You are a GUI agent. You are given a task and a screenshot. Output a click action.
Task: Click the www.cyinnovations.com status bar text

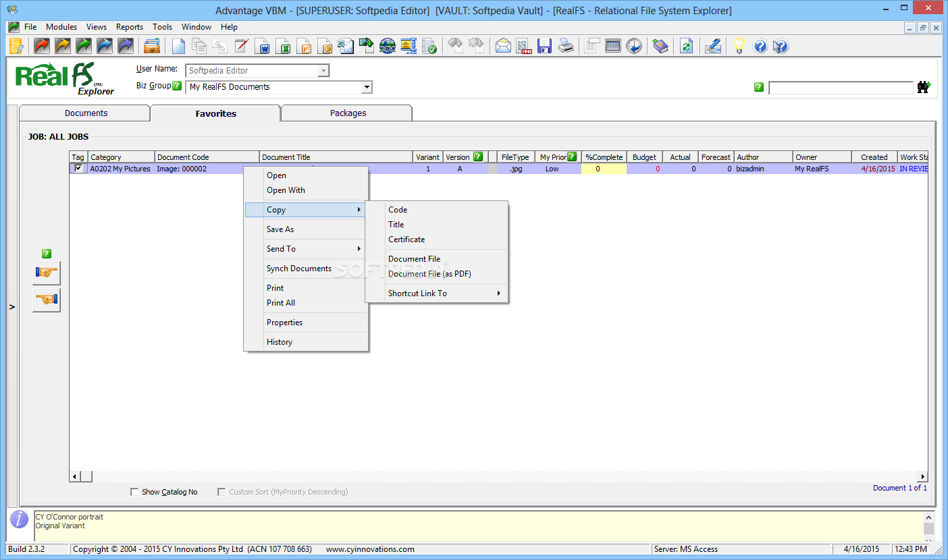[x=370, y=549]
